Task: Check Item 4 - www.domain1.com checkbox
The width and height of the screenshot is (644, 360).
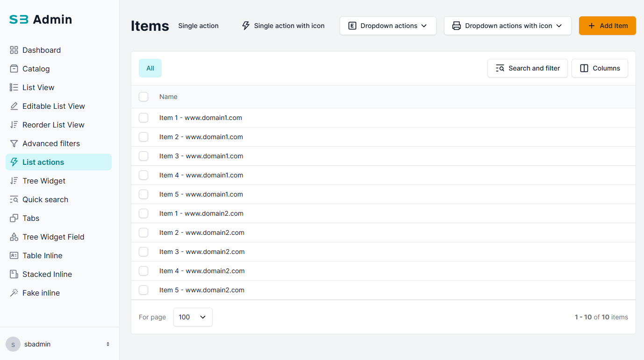Action: point(143,175)
